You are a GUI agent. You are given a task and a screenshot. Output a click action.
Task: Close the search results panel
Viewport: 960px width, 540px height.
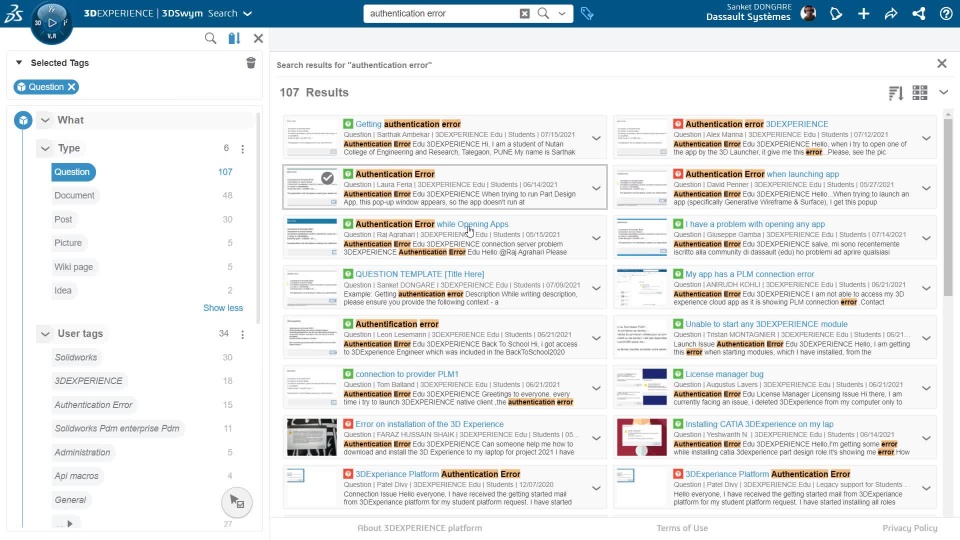(942, 64)
